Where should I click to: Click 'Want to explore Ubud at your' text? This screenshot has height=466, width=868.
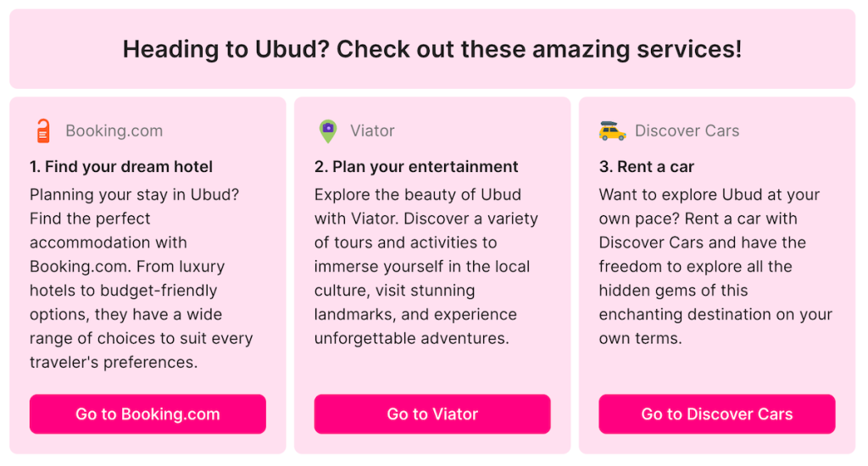point(709,194)
